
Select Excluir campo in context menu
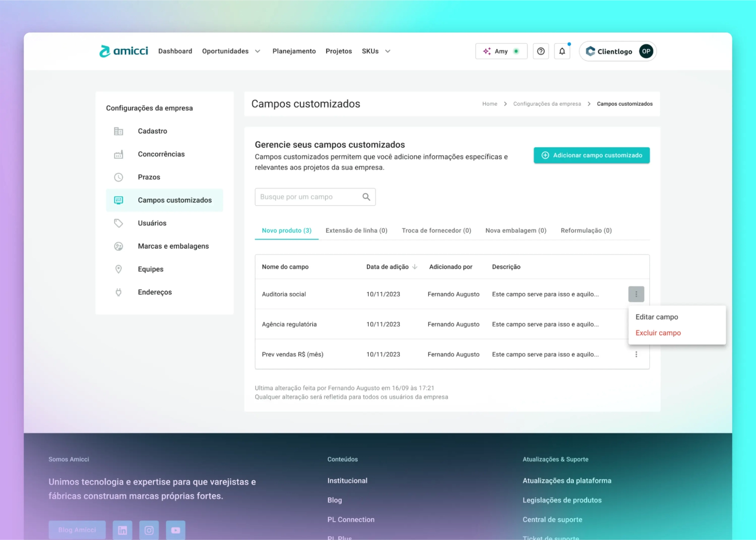658,333
